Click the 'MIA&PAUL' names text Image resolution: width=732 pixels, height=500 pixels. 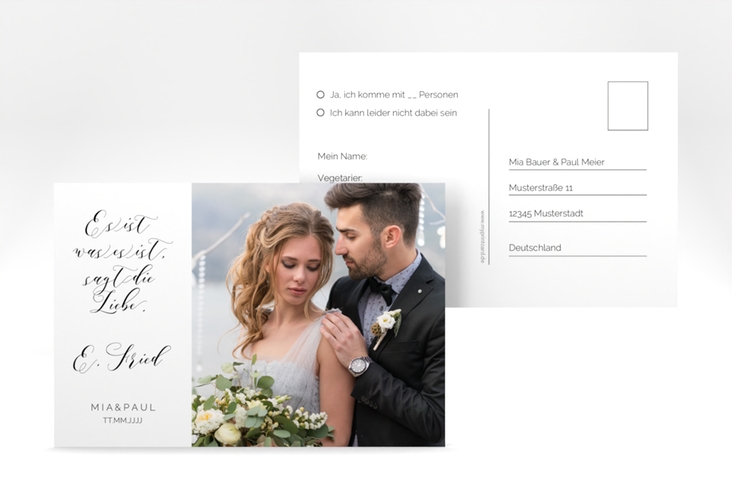[122, 407]
